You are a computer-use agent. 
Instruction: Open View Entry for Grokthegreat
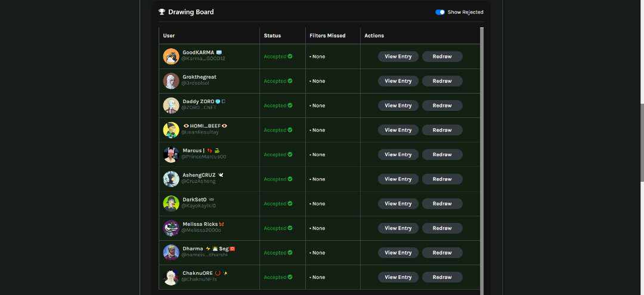point(398,81)
